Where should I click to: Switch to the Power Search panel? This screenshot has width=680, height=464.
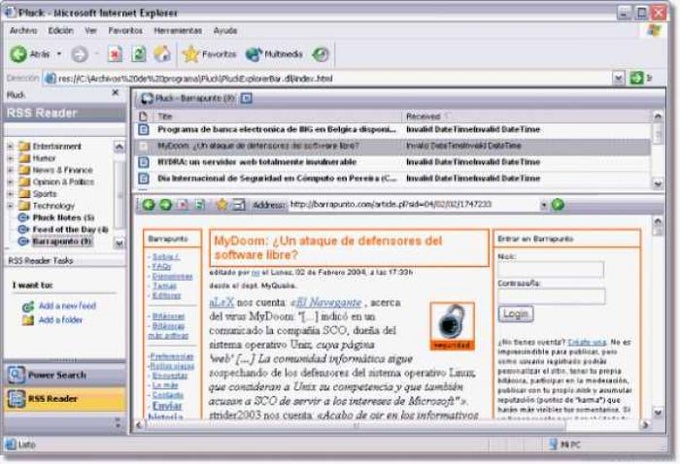tap(65, 375)
